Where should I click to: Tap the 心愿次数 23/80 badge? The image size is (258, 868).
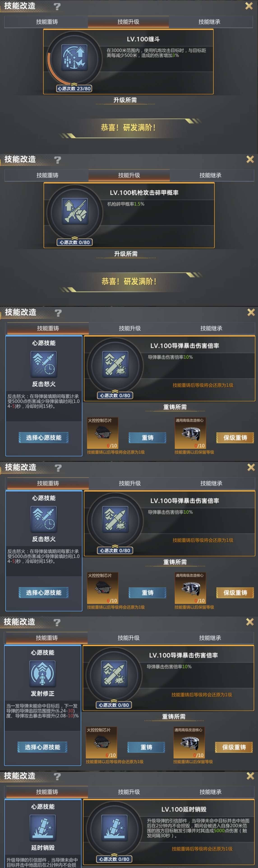click(74, 89)
